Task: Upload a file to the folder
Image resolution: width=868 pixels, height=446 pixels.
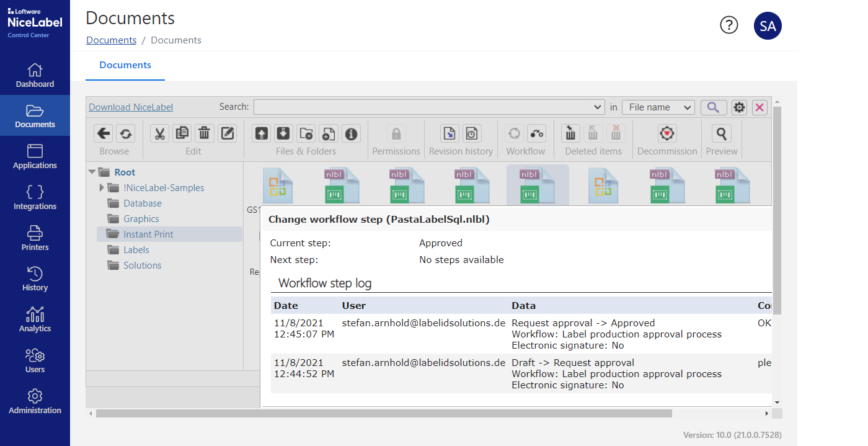Action: [x=262, y=133]
